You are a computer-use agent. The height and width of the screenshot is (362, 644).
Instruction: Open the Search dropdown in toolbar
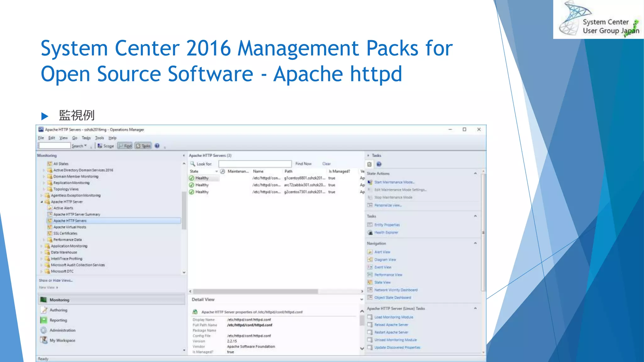coord(79,146)
